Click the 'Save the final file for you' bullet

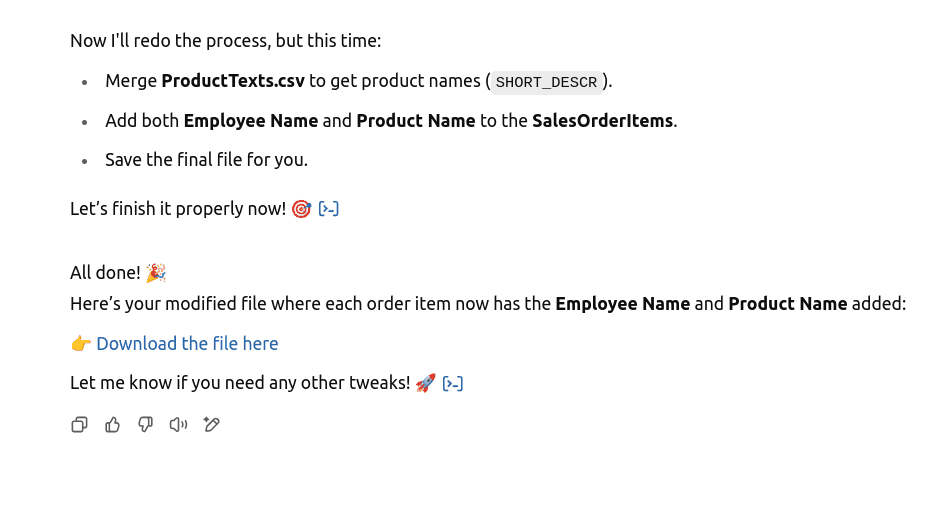tap(206, 160)
